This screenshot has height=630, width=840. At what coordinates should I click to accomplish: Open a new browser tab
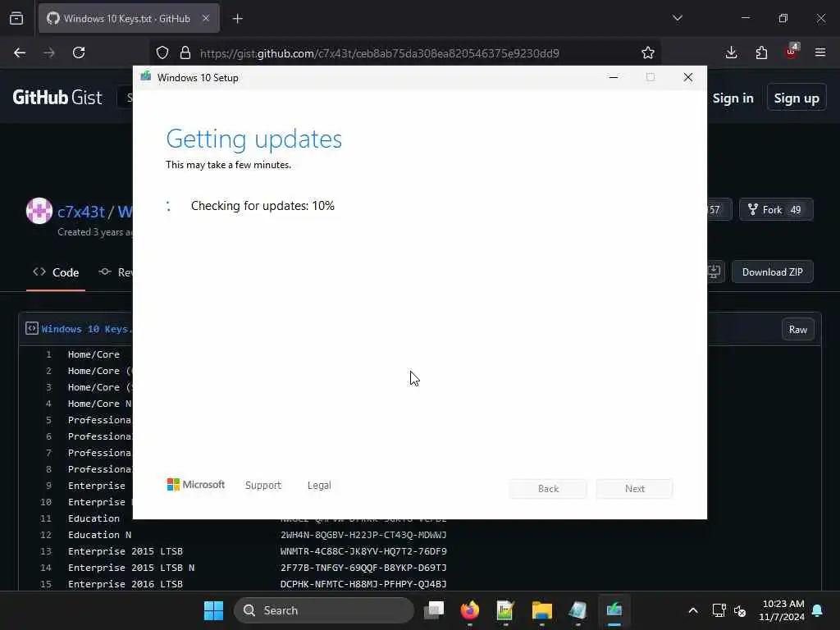pos(237,19)
